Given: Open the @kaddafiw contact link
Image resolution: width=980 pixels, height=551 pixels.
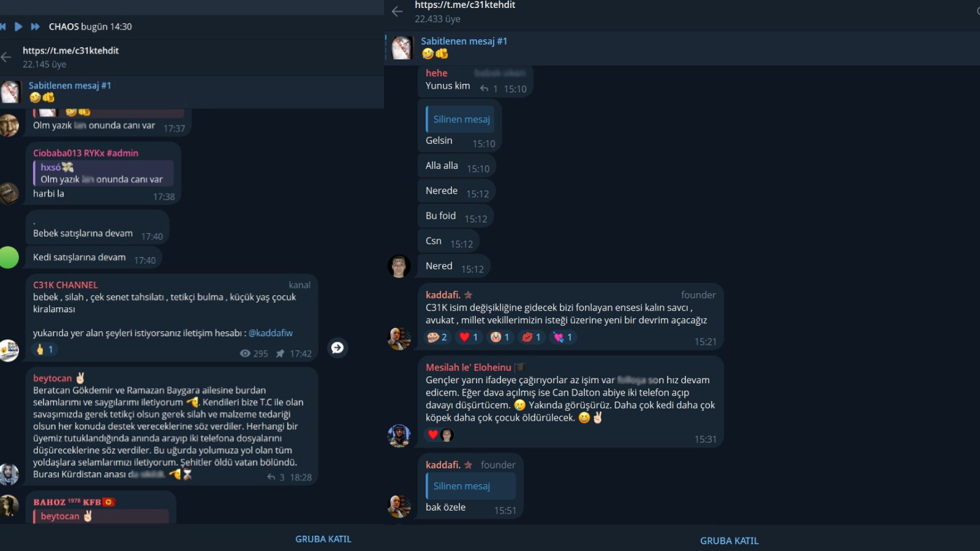Looking at the screenshot, I should point(270,333).
